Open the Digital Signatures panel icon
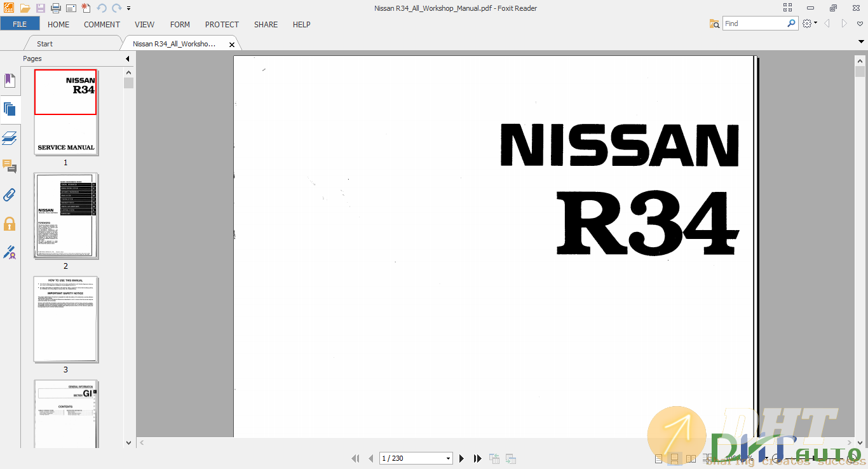Screen dimensions: 868x469 pos(10,252)
